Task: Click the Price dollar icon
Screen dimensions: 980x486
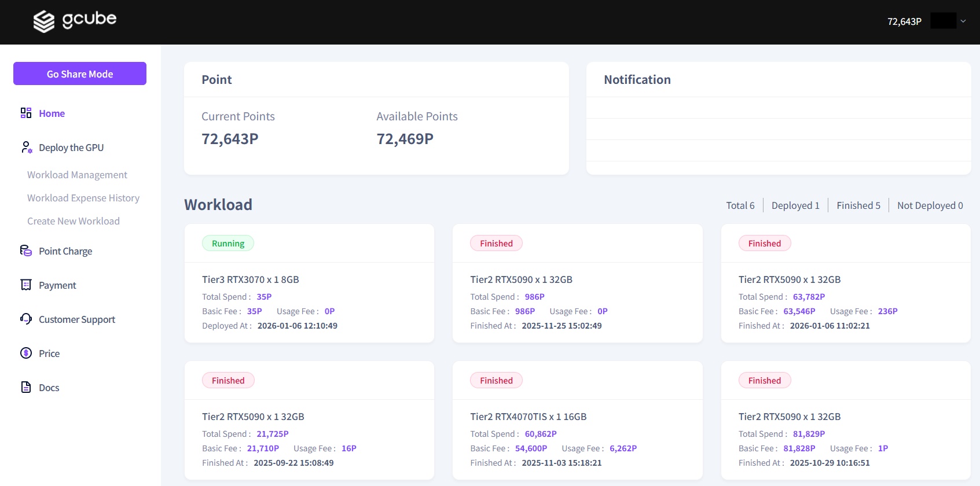Action: 26,353
